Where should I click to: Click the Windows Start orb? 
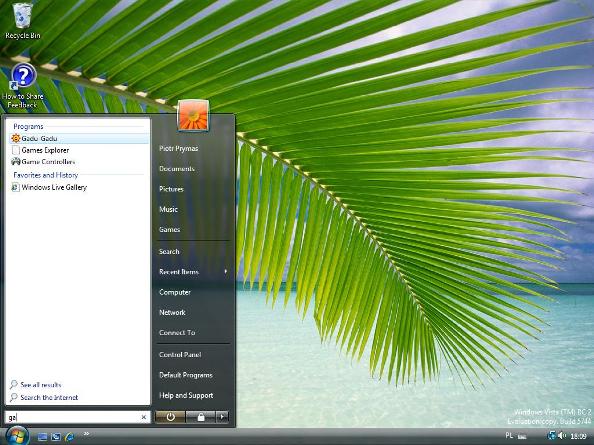coord(16,436)
